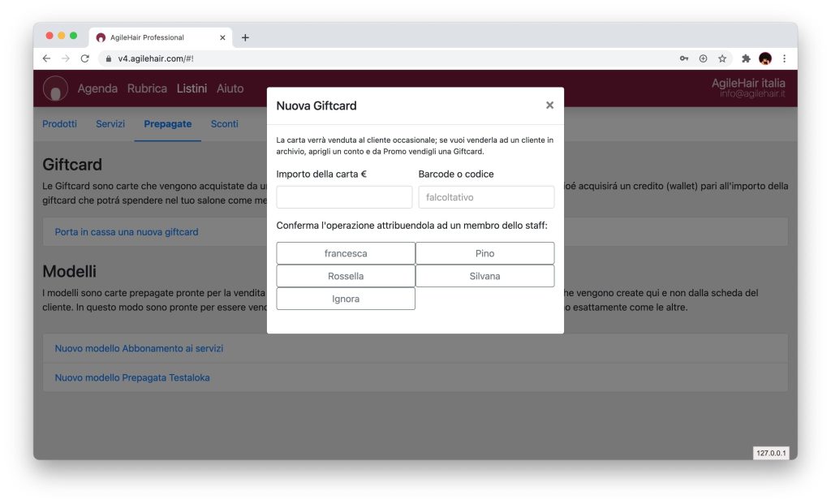
Task: Click the Barcode o codice field
Action: pyautogui.click(x=486, y=197)
